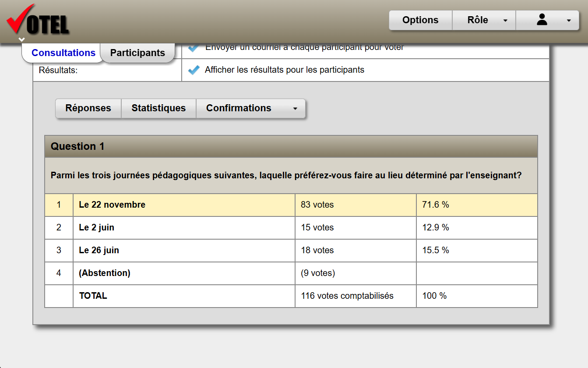
Task: Open the Statistiques view
Action: point(158,108)
